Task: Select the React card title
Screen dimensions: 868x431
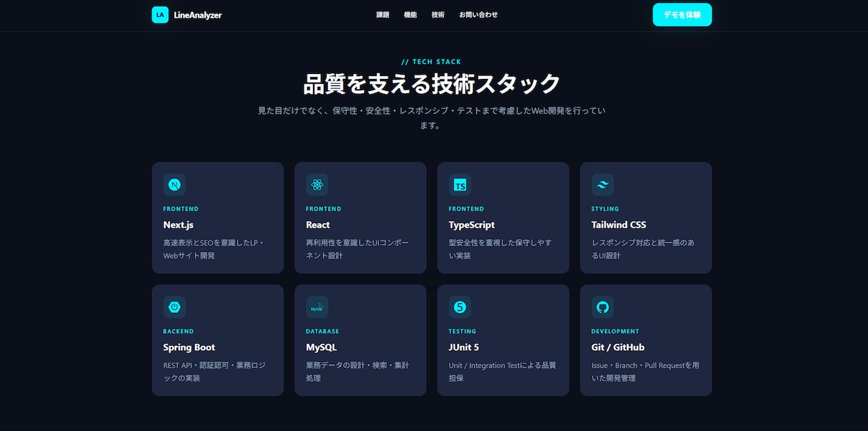Action: (x=318, y=225)
